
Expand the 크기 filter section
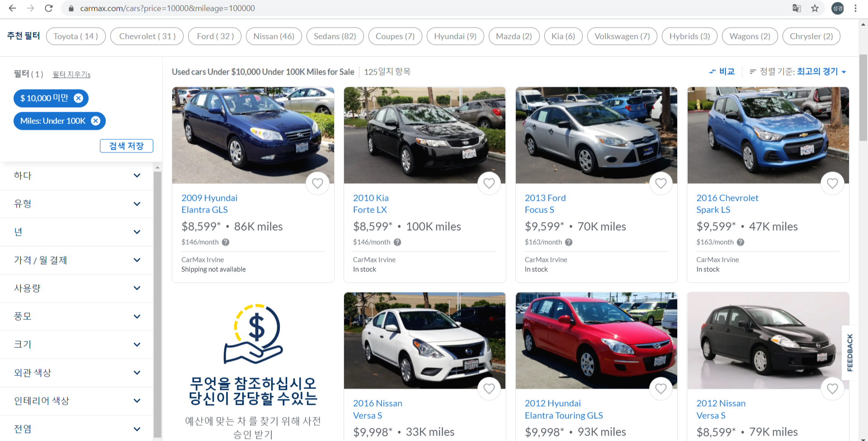tap(77, 344)
